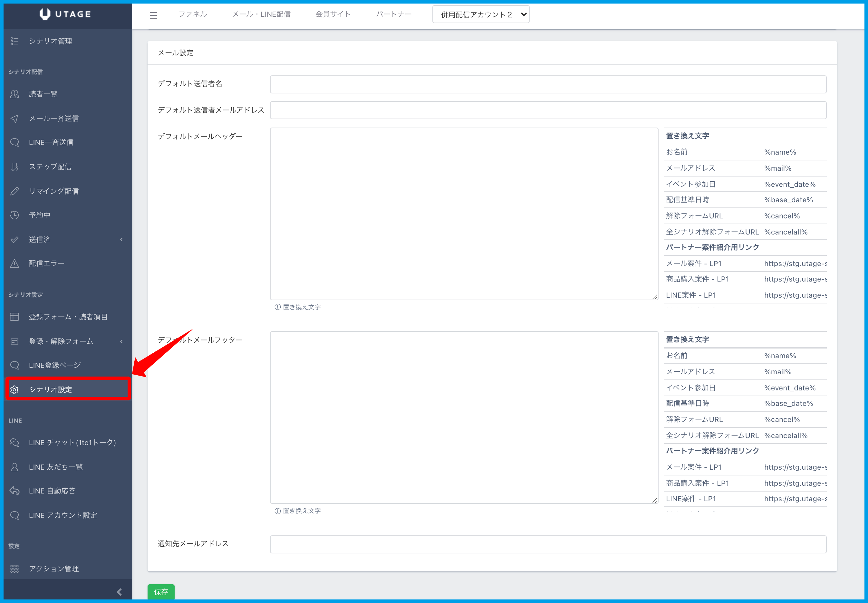Select リマインダ配信 pencil icon
Image resolution: width=868 pixels, height=603 pixels.
click(14, 191)
